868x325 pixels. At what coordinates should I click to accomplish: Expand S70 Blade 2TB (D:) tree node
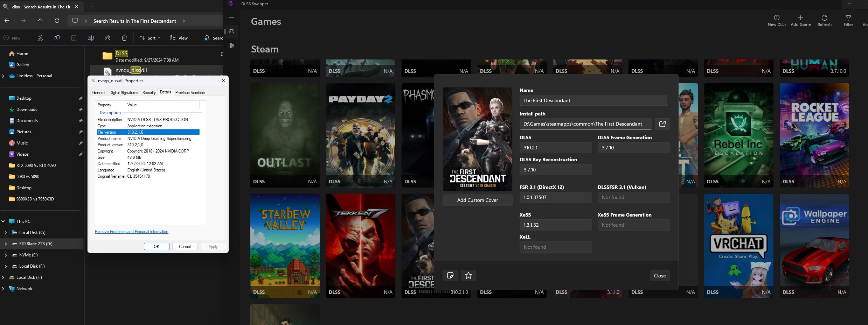[x=6, y=244]
